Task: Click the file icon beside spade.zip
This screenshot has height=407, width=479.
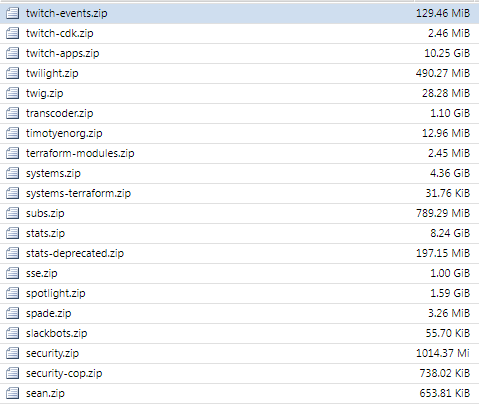Action: click(12, 313)
